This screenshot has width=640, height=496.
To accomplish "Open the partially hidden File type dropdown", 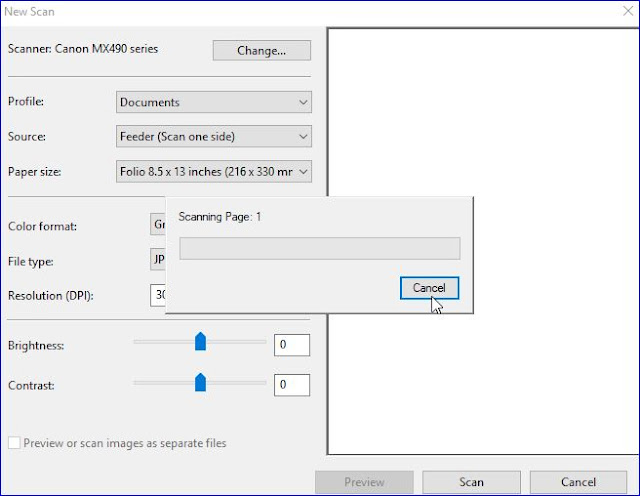I will tap(158, 259).
